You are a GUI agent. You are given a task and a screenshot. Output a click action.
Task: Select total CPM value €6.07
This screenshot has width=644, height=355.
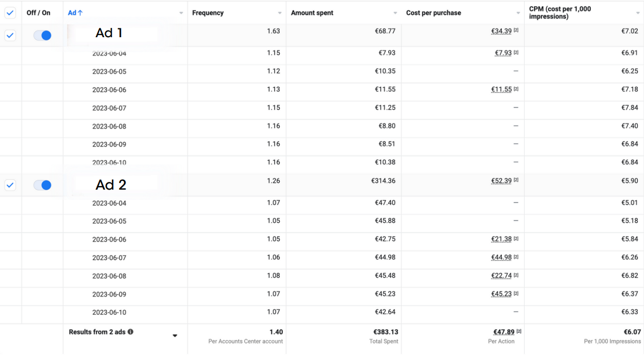[632, 332]
